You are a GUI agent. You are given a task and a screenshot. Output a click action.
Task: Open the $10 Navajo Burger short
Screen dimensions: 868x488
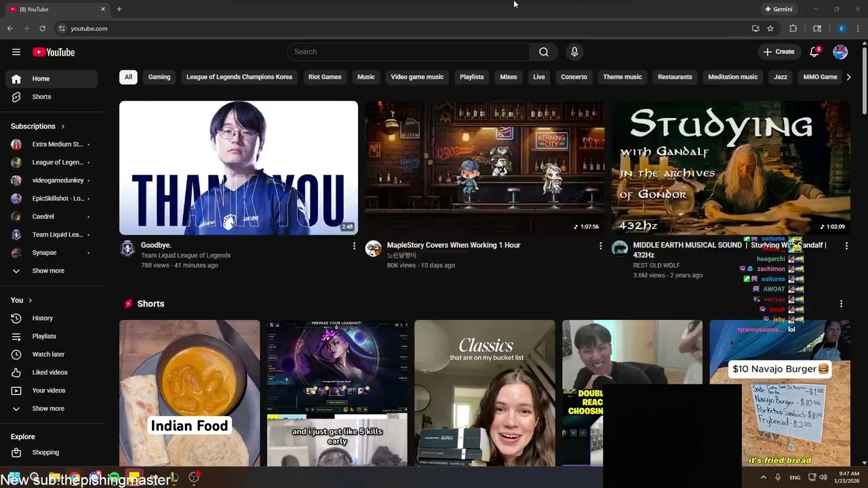click(x=780, y=393)
